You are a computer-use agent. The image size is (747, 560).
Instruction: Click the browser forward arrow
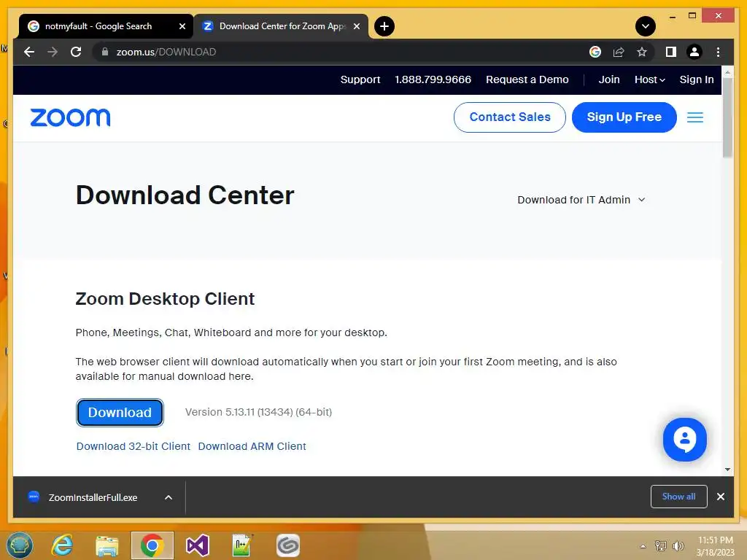click(53, 52)
